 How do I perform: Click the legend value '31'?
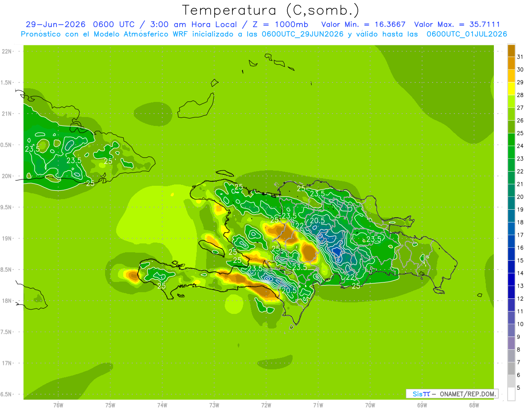[x=520, y=57]
